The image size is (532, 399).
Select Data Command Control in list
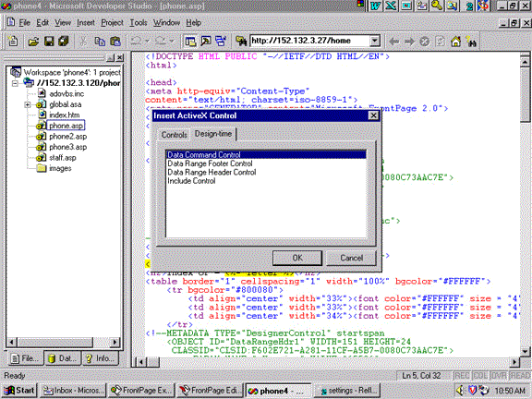[x=266, y=155]
